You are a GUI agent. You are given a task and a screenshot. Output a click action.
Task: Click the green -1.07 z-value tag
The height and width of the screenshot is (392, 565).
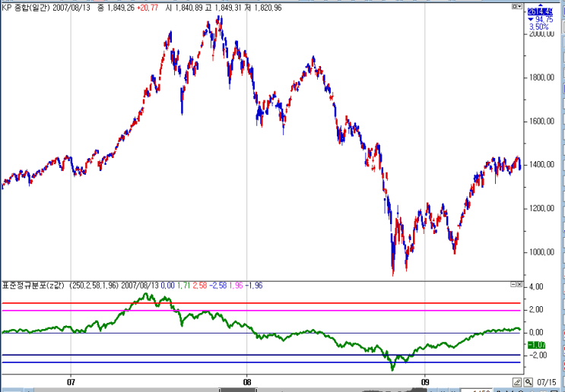coord(536,345)
